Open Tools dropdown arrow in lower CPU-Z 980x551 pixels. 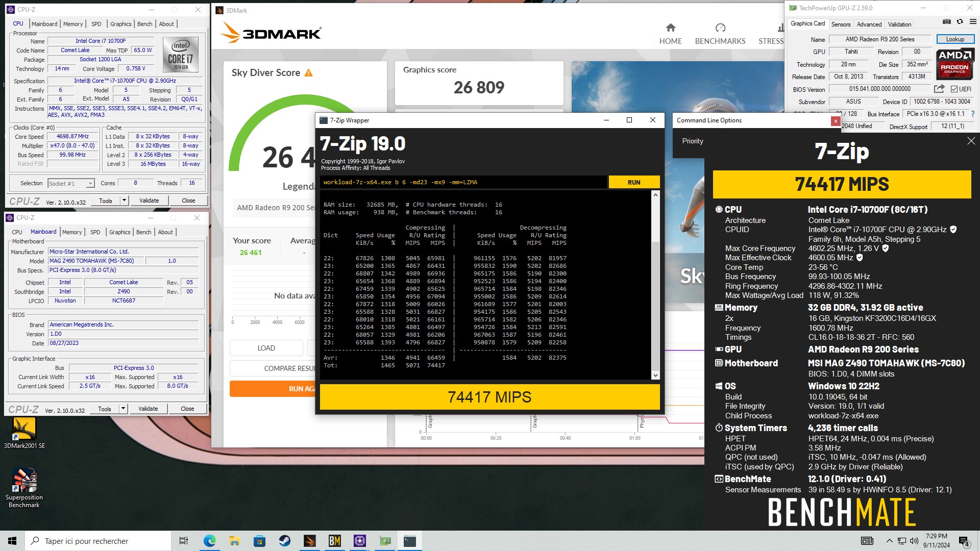tap(123, 409)
